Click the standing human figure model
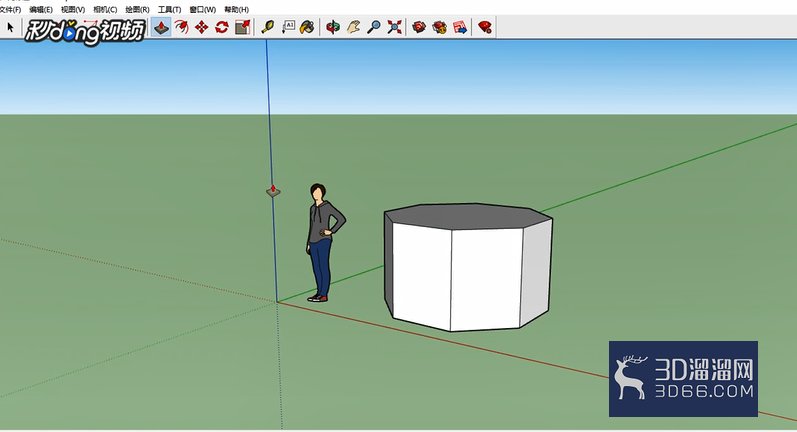This screenshot has height=432, width=797. 324,243
